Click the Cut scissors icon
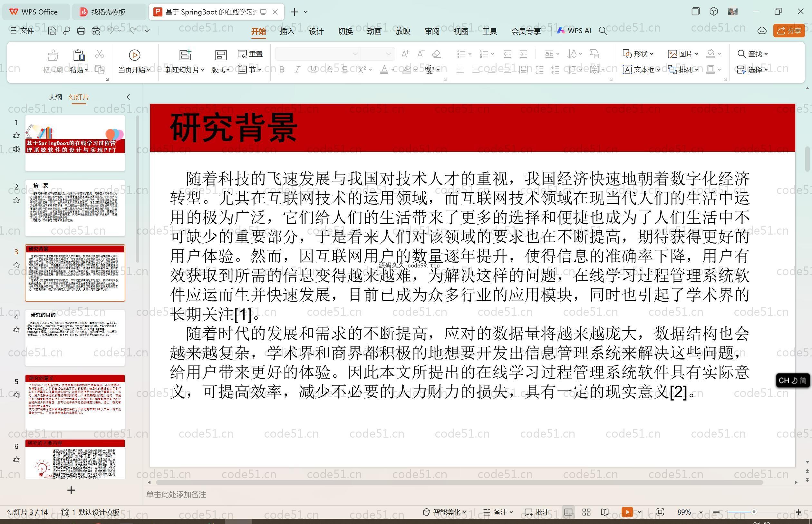The width and height of the screenshot is (812, 524). [99, 54]
